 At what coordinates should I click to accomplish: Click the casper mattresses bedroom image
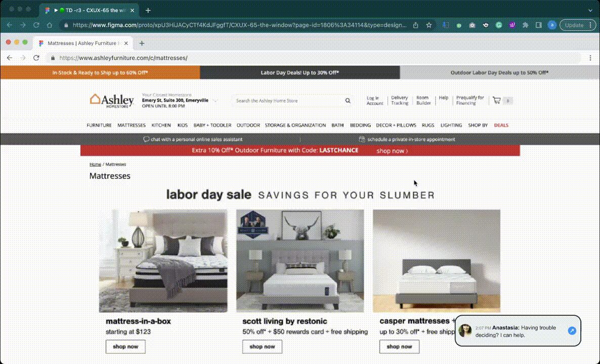437,261
